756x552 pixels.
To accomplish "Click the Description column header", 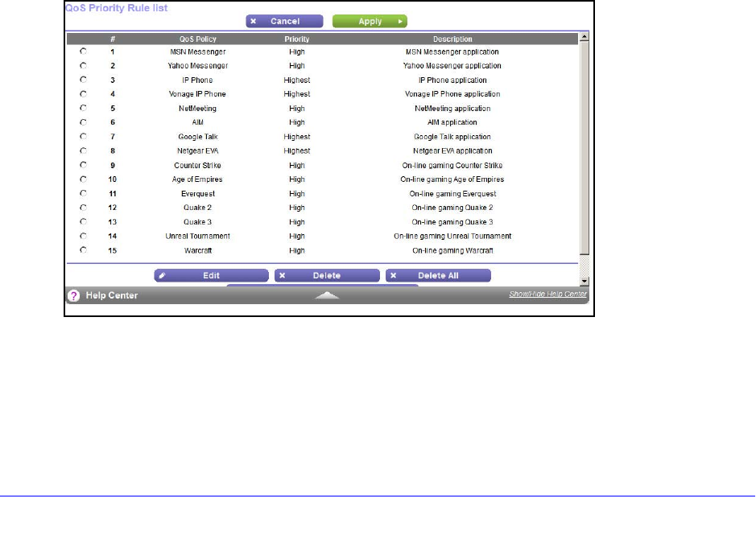I will point(452,39).
